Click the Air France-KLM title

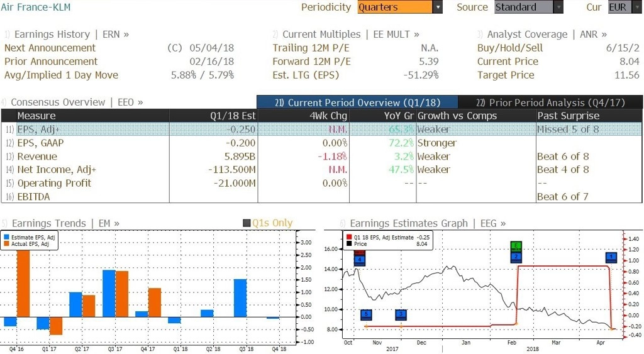36,8
